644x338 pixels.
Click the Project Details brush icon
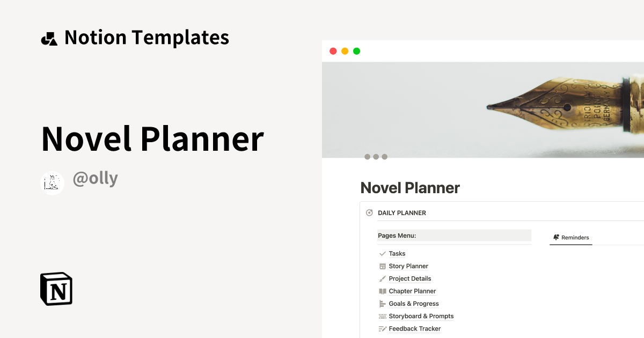coord(383,279)
